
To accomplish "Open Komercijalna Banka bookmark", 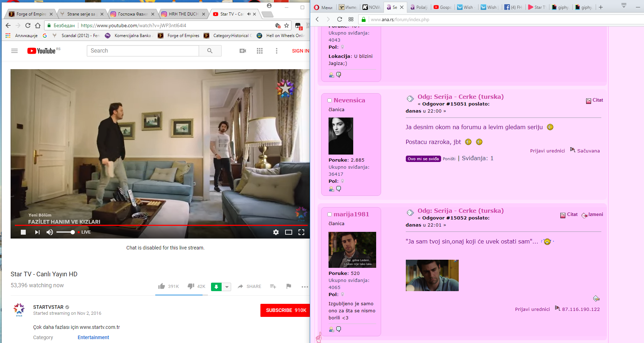I will 129,36.
